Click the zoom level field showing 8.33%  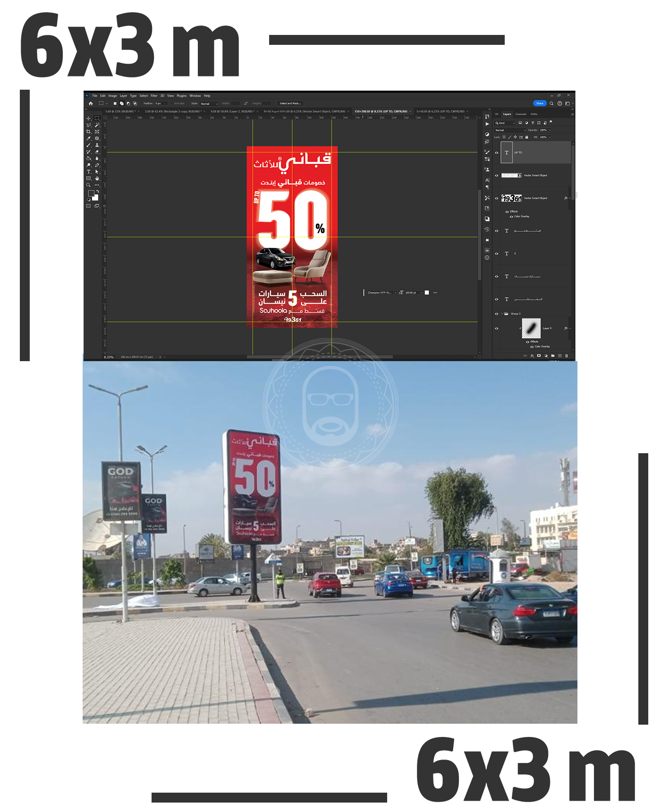coord(109,357)
